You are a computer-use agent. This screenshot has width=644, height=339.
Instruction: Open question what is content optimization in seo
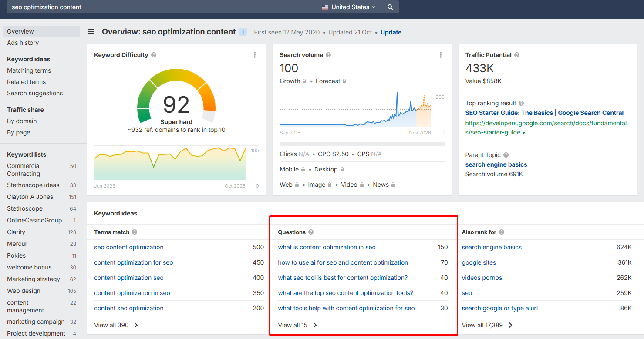pos(327,247)
